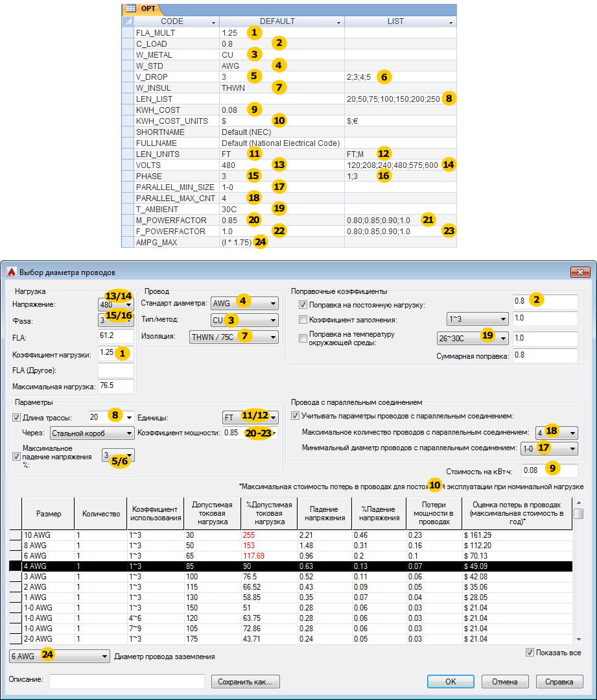Click the Справка button
Screen dimensions: 597x700
pyautogui.click(x=559, y=682)
